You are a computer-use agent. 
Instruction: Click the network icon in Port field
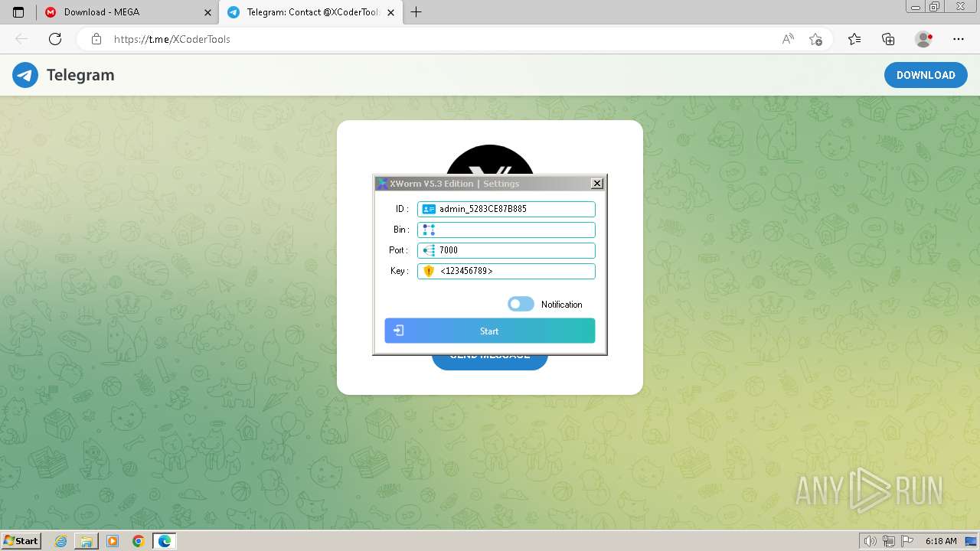pos(429,250)
